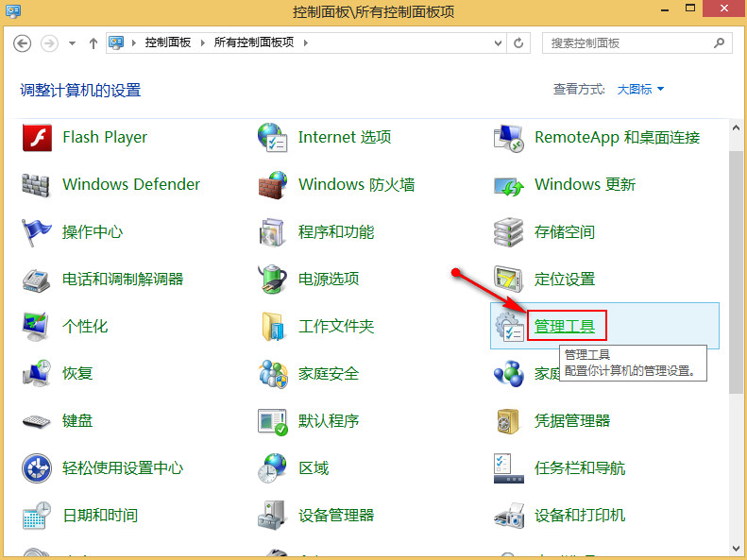747x560 pixels.
Task: Expand the root breadcrumb arrow before 控制面板
Action: (x=134, y=42)
